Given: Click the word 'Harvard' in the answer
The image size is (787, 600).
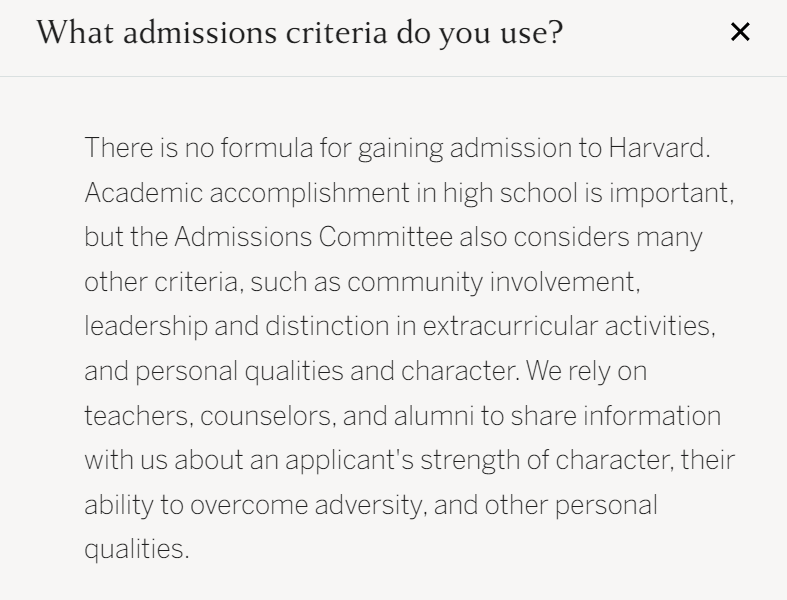Looking at the screenshot, I should tap(657, 148).
